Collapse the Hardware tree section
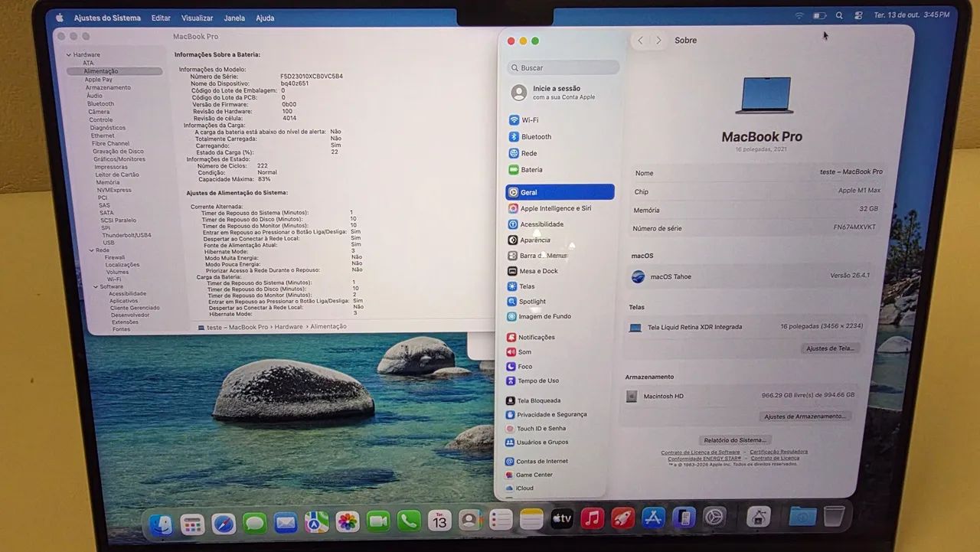This screenshot has height=552, width=980. (68, 55)
